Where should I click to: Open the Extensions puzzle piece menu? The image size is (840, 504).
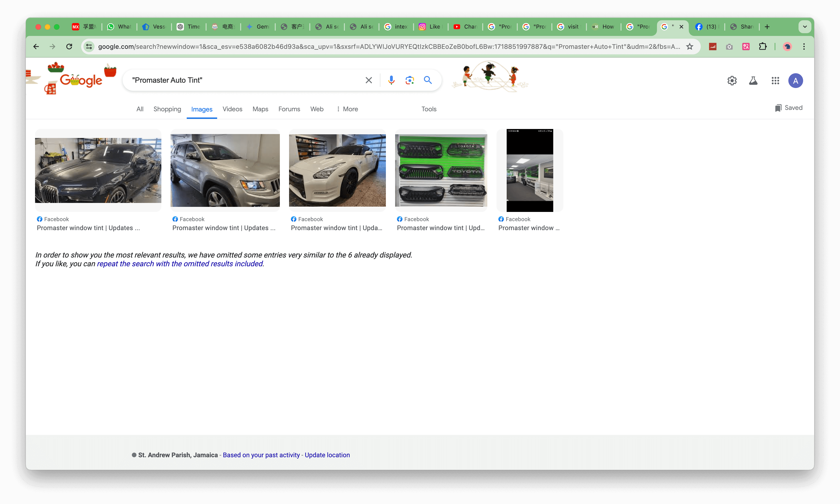click(763, 47)
